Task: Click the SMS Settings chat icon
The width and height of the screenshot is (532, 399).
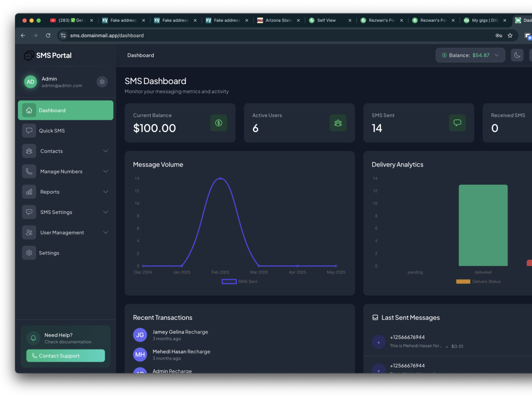Action: 29,212
